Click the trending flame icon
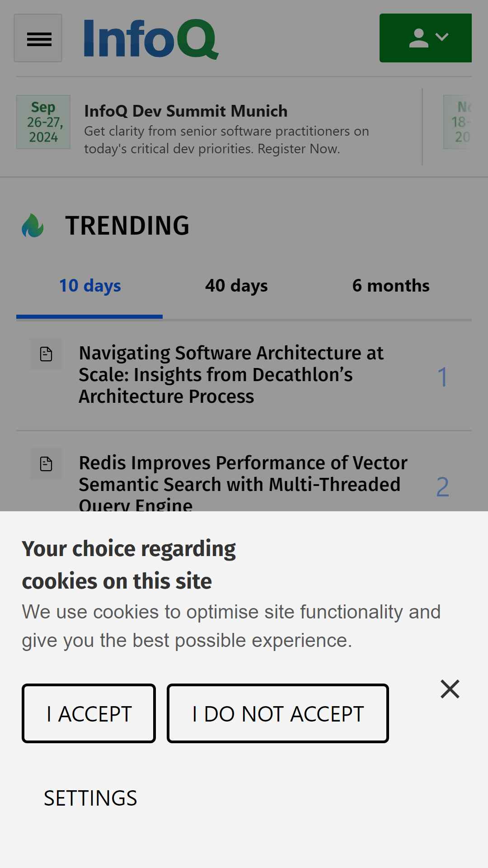 coord(33,226)
